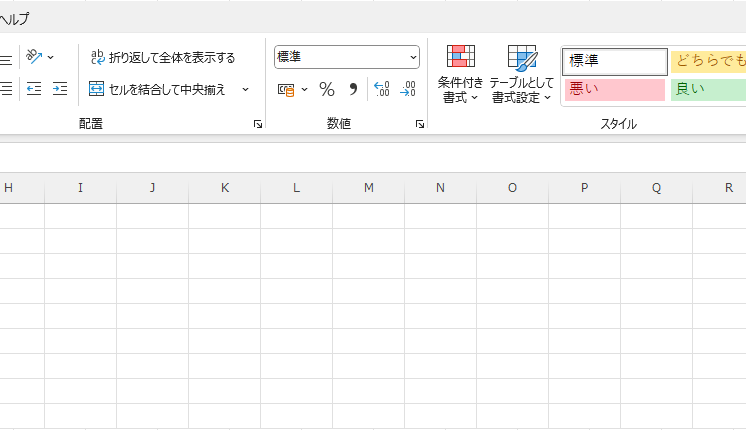
Task: Apply the 良い green cell style
Action: click(x=708, y=89)
